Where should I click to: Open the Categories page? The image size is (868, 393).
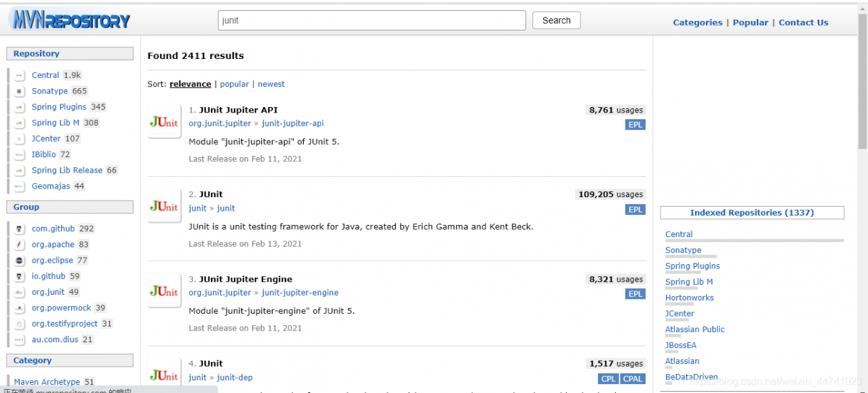pyautogui.click(x=697, y=22)
